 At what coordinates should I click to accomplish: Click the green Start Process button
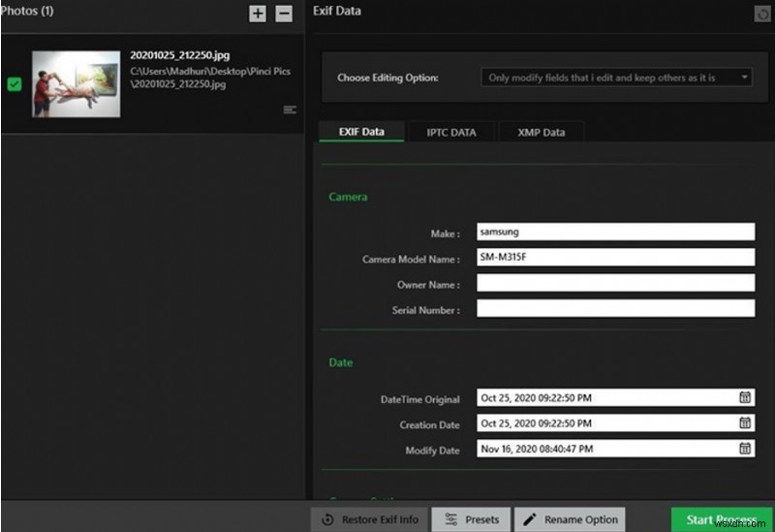722,519
